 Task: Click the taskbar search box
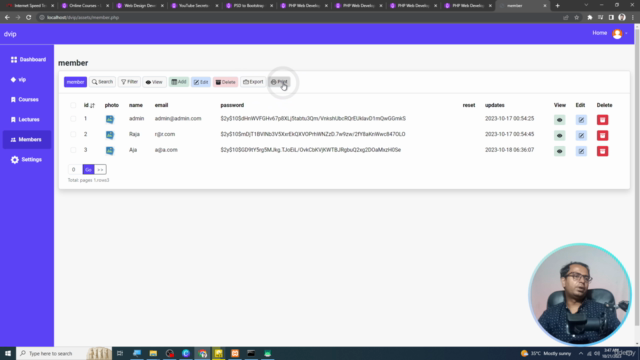pyautogui.click(x=64, y=353)
